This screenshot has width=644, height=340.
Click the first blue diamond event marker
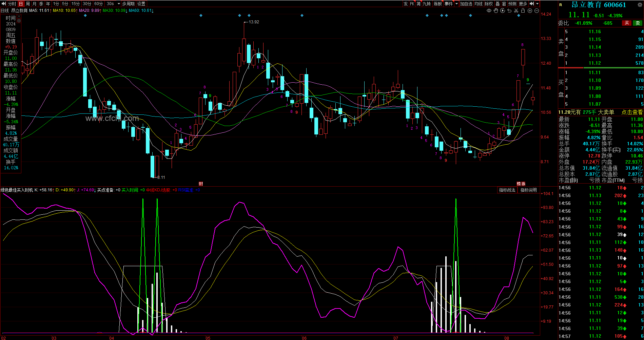(85, 16)
